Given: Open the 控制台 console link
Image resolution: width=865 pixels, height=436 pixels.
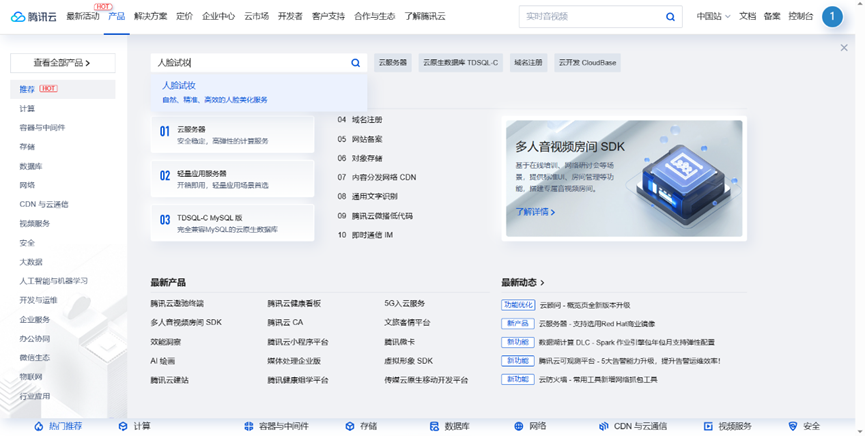Looking at the screenshot, I should click(801, 17).
